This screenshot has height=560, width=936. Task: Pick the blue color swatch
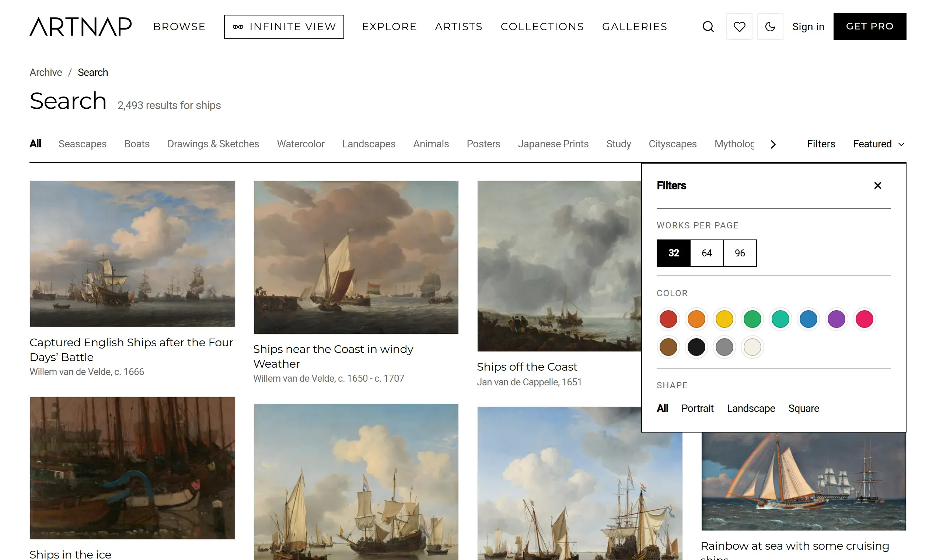pos(808,319)
